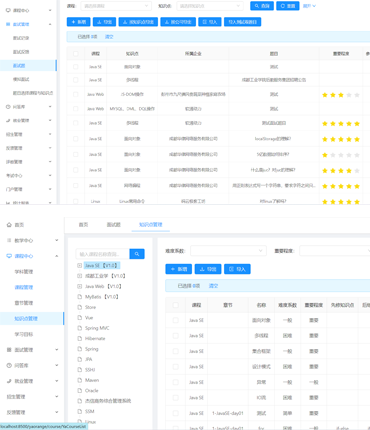This screenshot has width=370, height=430.
Task: Expand the Java SE【V1.0】 tree node
Action: click(79, 265)
